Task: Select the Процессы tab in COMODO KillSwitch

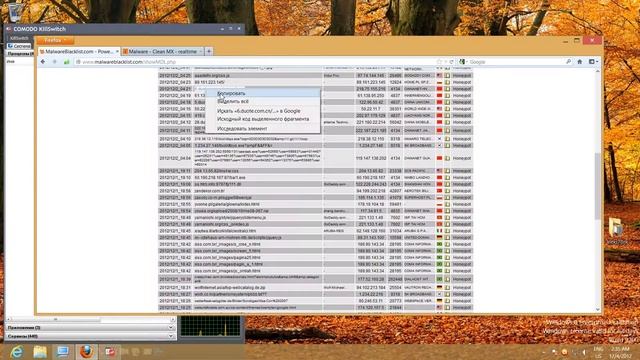Action: coord(20,53)
